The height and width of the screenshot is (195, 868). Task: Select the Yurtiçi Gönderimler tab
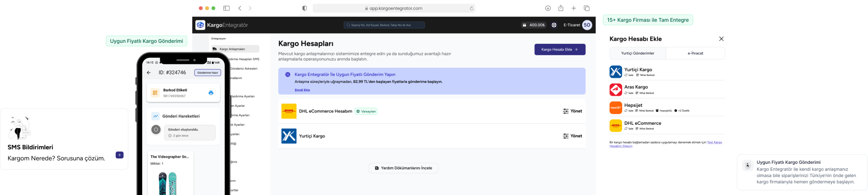pos(637,53)
